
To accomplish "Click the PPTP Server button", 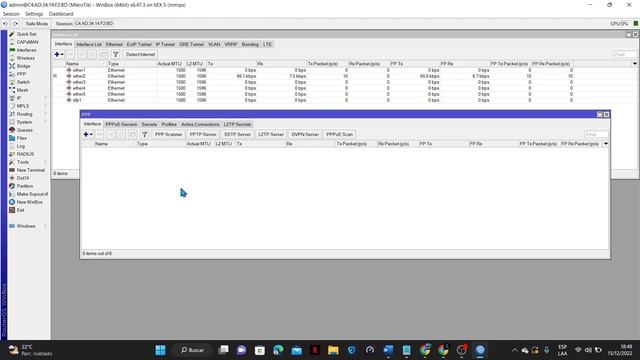I will [203, 134].
